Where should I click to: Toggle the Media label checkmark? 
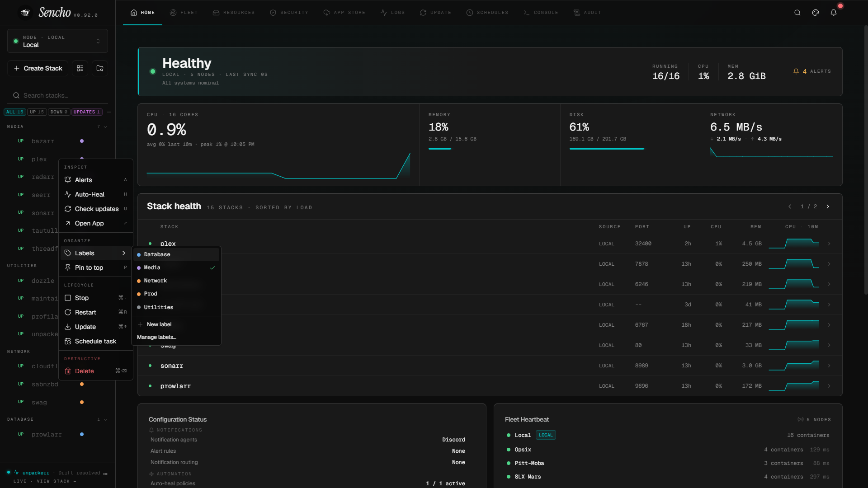[x=212, y=268]
